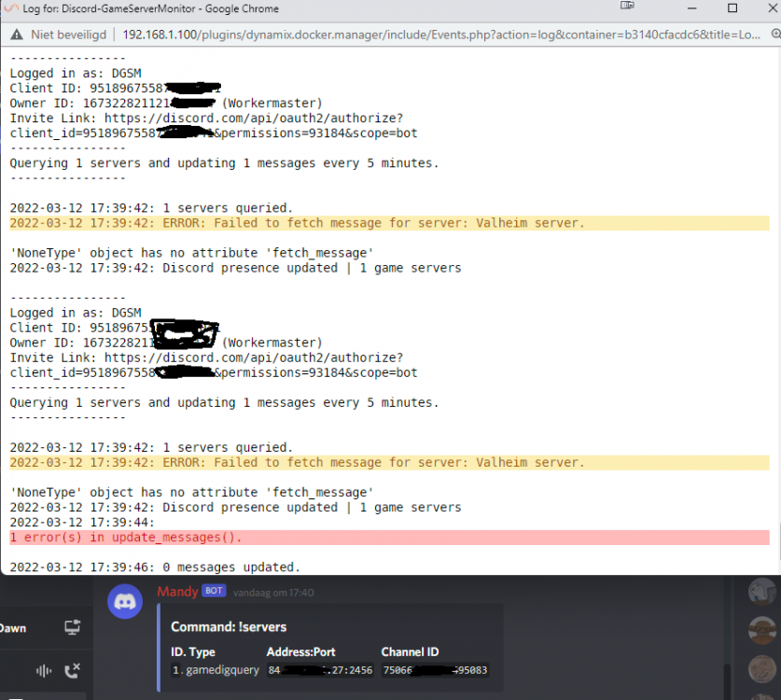Viewport: 781px width, 700px height.
Task: Click 'gamedigquery' server type entry
Action: pos(223,670)
